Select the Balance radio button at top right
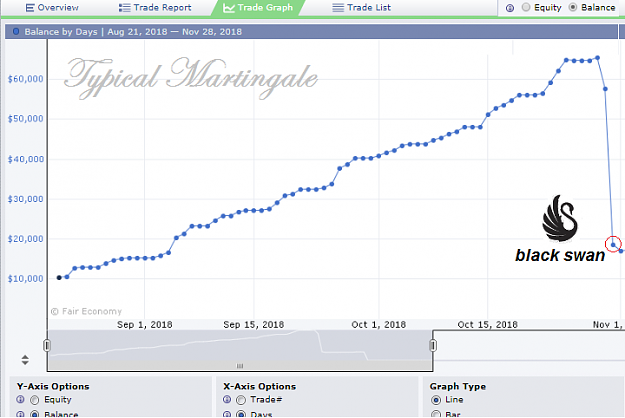The image size is (625, 418). [573, 7]
